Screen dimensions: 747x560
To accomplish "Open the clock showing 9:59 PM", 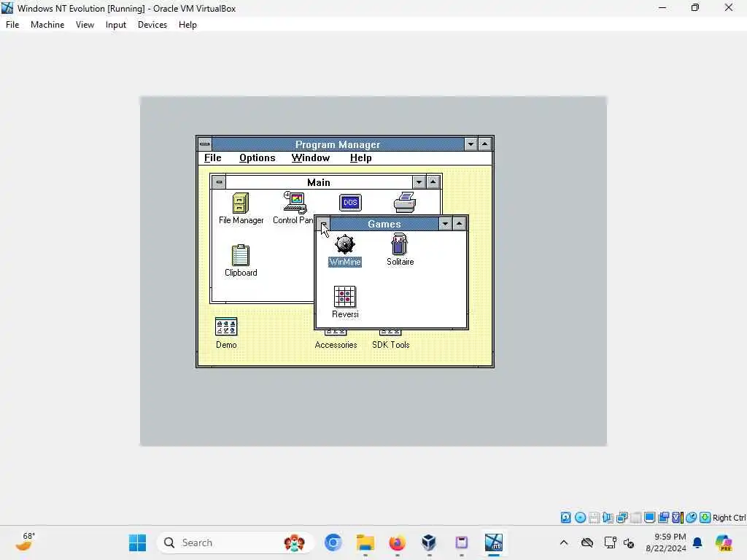I will (x=666, y=542).
